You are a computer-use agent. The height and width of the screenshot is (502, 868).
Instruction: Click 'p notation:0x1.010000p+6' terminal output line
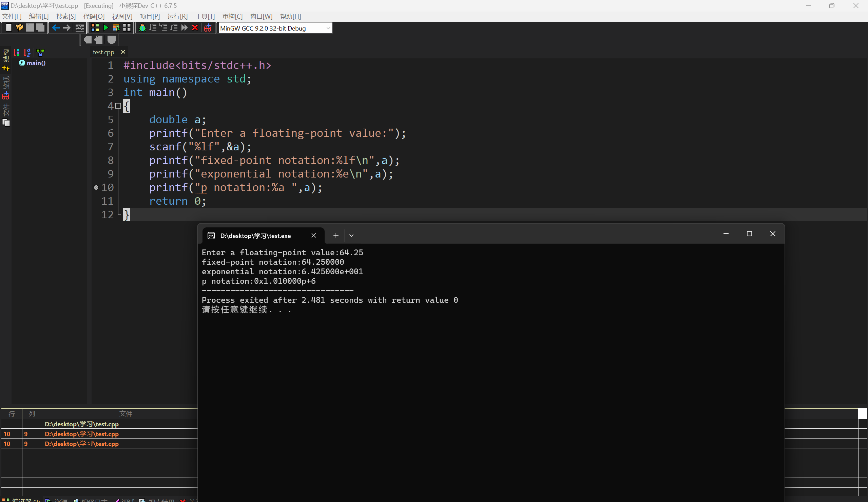(258, 281)
